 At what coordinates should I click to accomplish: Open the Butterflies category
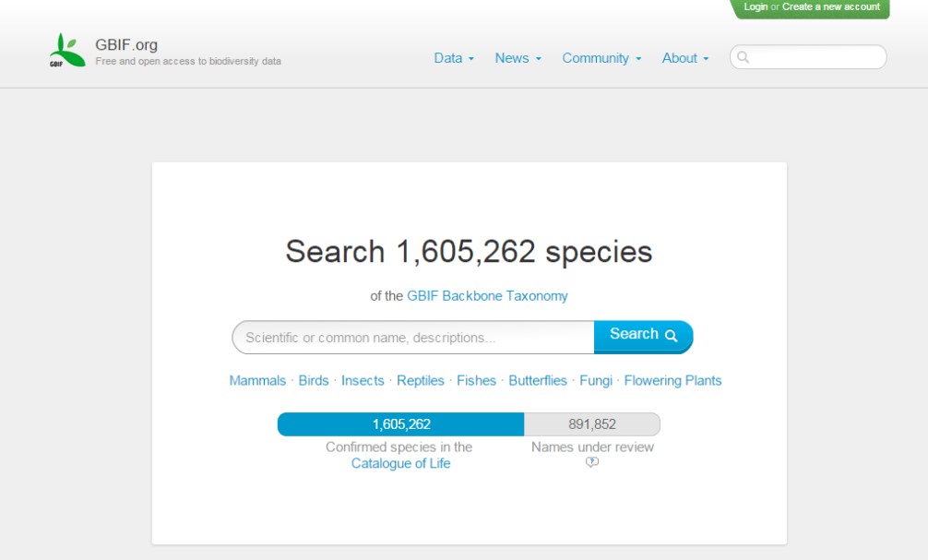click(538, 380)
